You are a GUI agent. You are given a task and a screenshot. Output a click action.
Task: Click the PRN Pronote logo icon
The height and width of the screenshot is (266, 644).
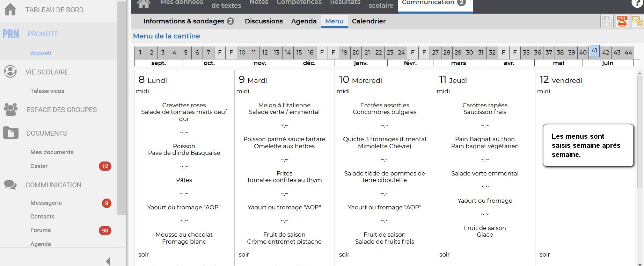click(x=11, y=34)
